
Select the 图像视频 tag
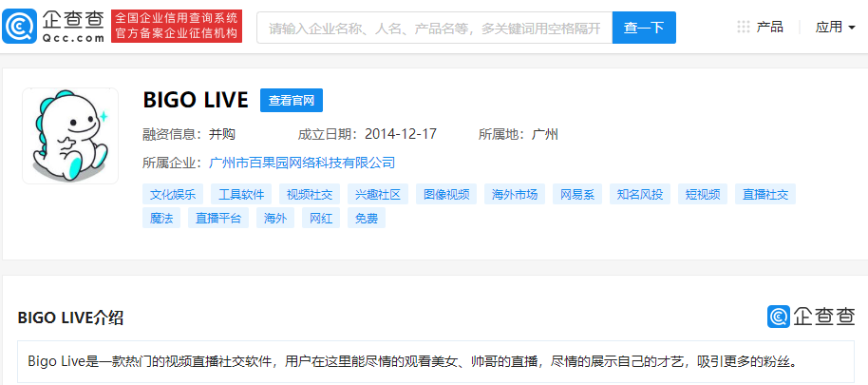coord(446,195)
